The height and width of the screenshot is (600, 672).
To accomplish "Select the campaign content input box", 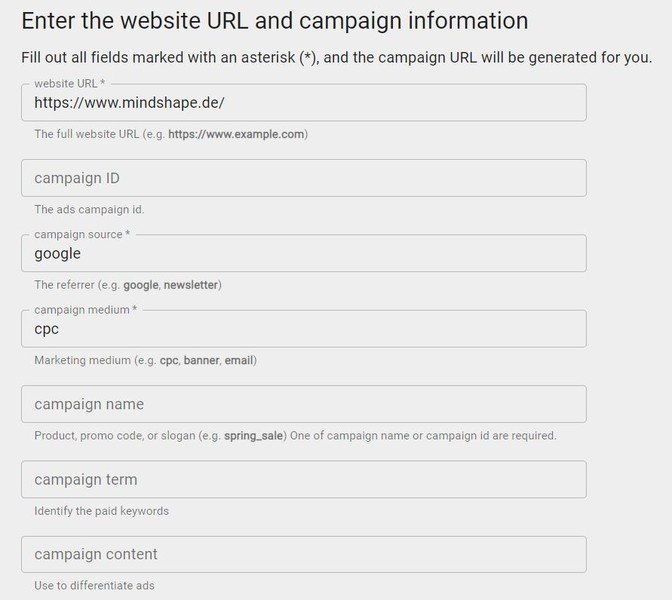I will point(303,554).
